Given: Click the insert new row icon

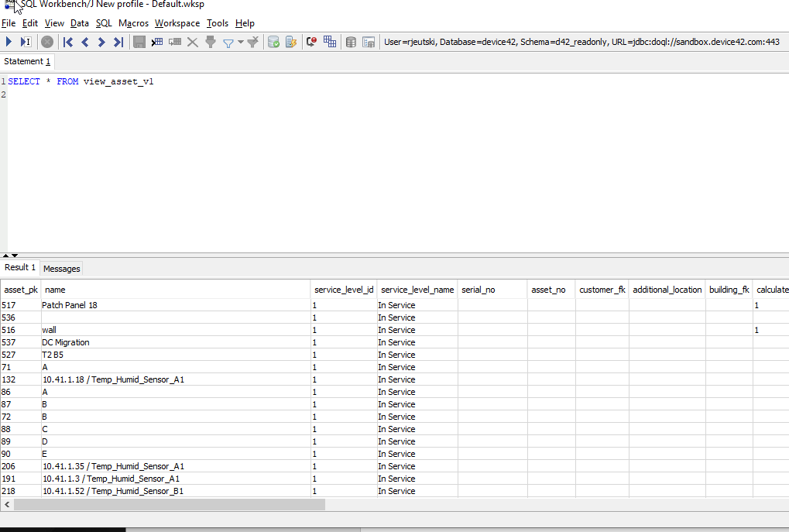Looking at the screenshot, I should pos(157,42).
